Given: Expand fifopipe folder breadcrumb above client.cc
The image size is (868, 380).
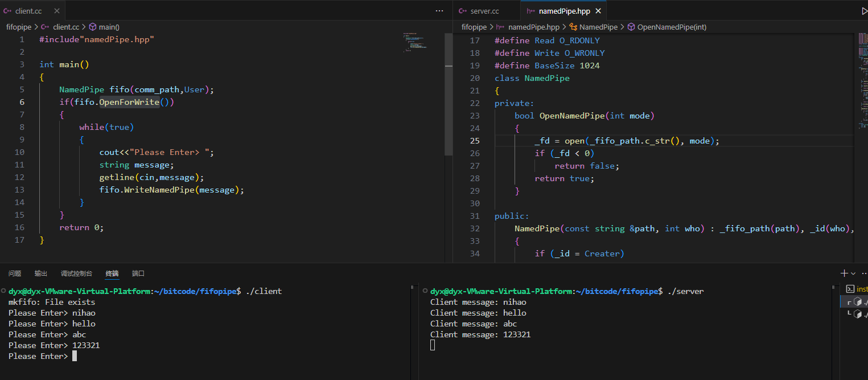Looking at the screenshot, I should (x=19, y=27).
